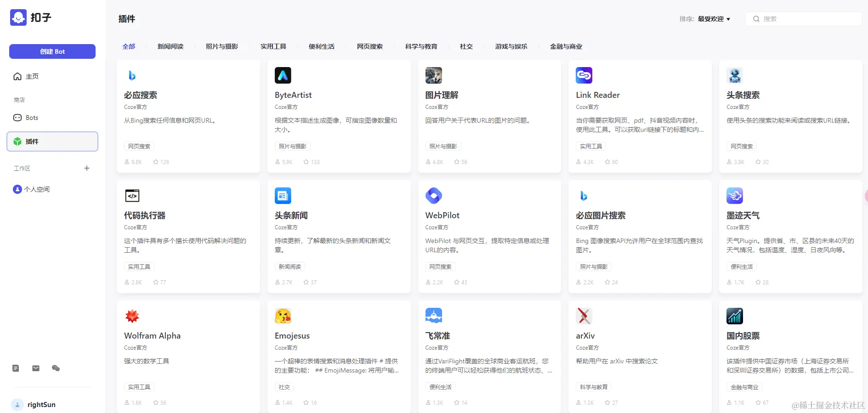The height and width of the screenshot is (413, 868).
Task: Open 插件 in the sidebar
Action: pos(52,141)
